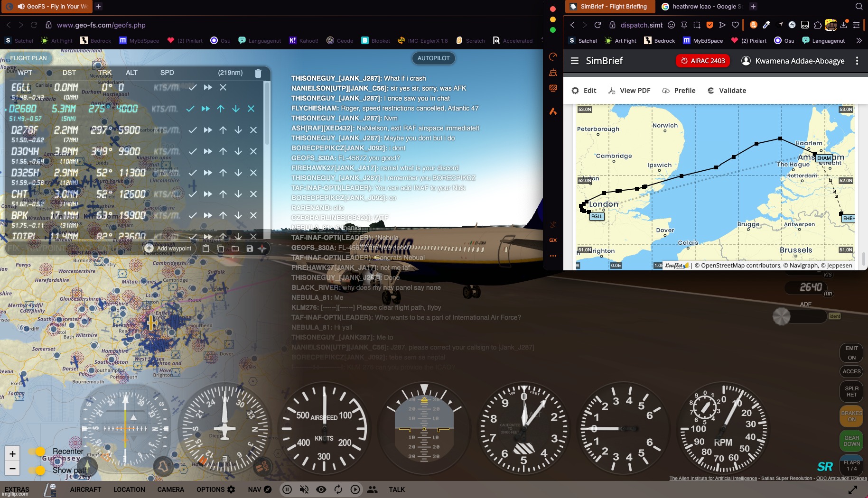Screen dimensions: 868x498
Task: Open SimBrief's three-dot overflow menu
Action: [857, 61]
